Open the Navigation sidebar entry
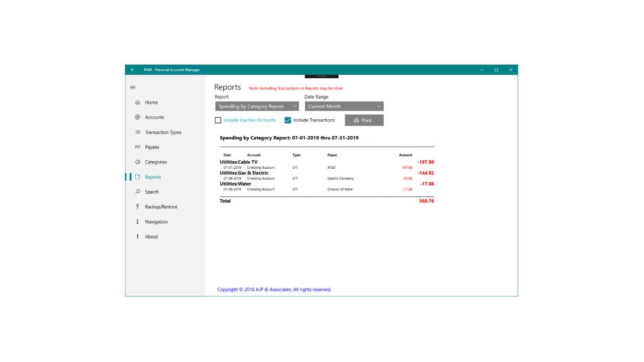Screen dimensions: 644x362 pyautogui.click(x=165, y=222)
